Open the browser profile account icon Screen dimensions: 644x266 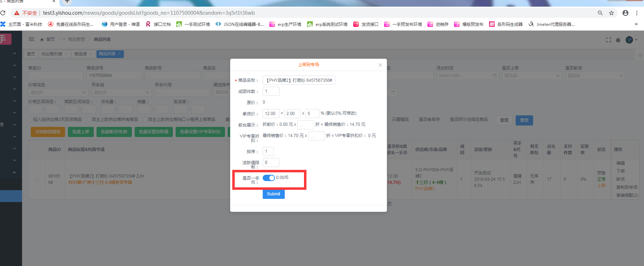[625, 13]
